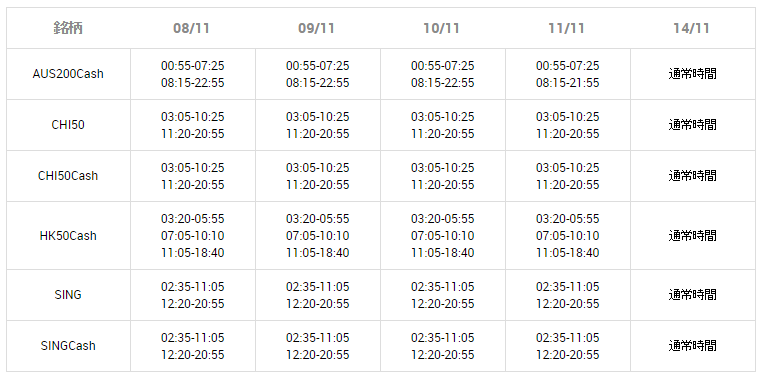Select the 08/11 column header

pyautogui.click(x=192, y=28)
